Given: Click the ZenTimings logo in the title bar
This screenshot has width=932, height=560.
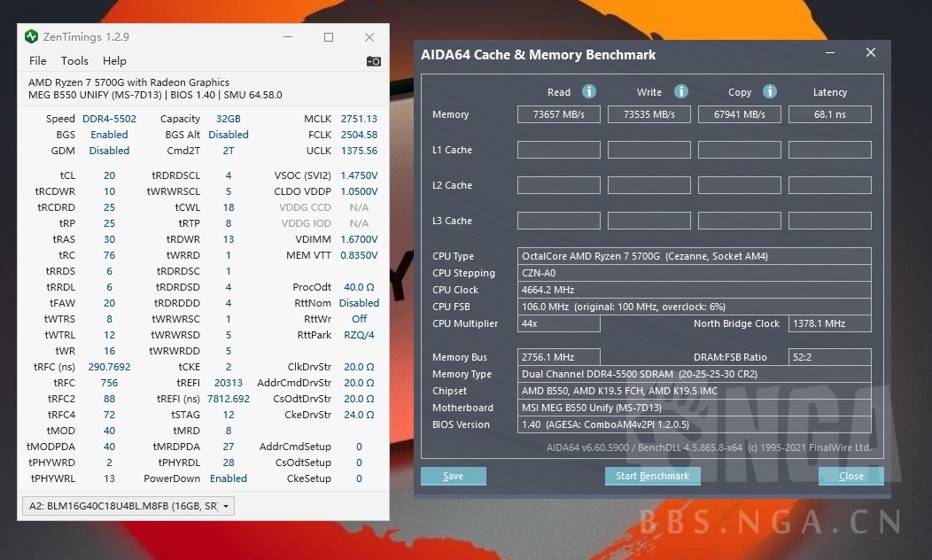Looking at the screenshot, I should coord(31,37).
